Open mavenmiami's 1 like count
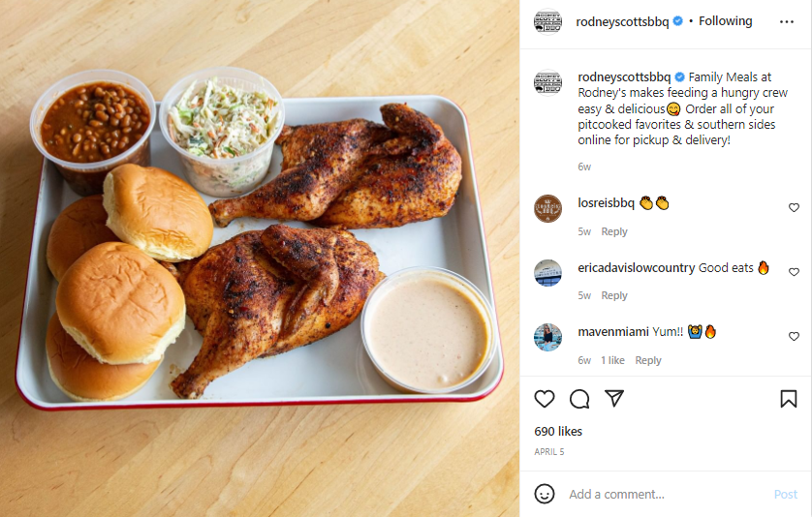 (612, 360)
